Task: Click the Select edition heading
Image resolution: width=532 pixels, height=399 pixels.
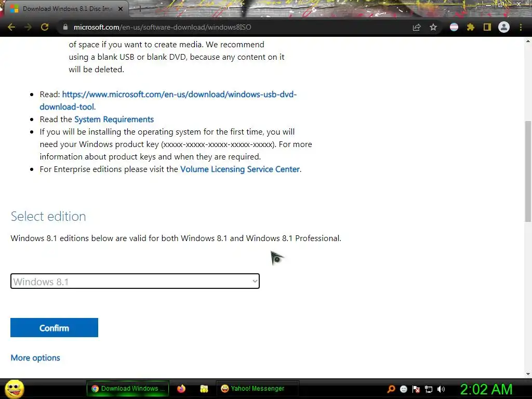Action: [48, 217]
